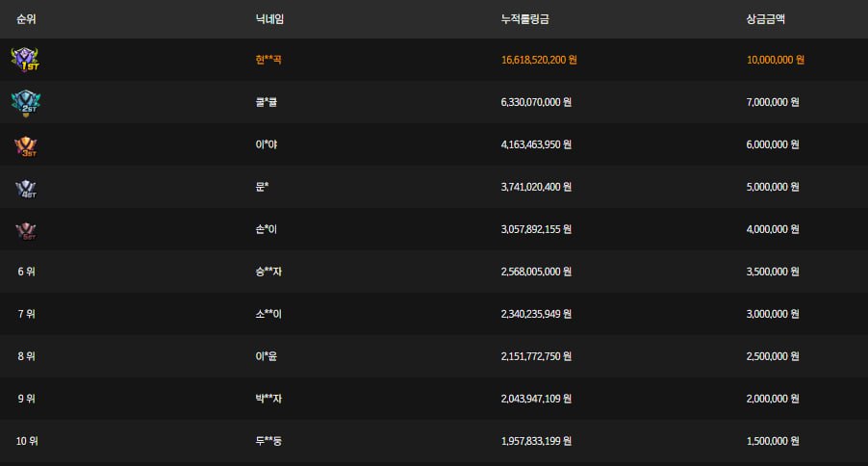Click the orange 3ST rank badge
The width and height of the screenshot is (868, 466).
point(25,144)
